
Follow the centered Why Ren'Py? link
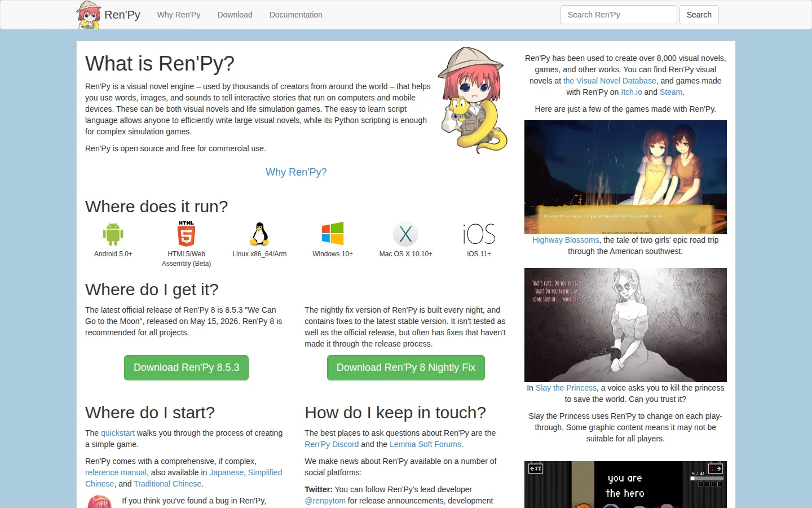pos(296,172)
